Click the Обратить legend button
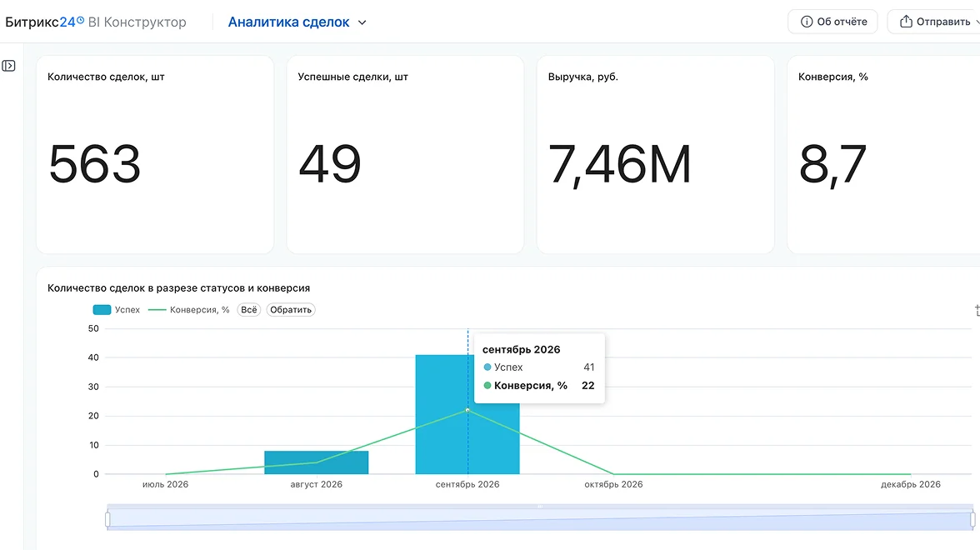This screenshot has height=550, width=980. [x=291, y=310]
